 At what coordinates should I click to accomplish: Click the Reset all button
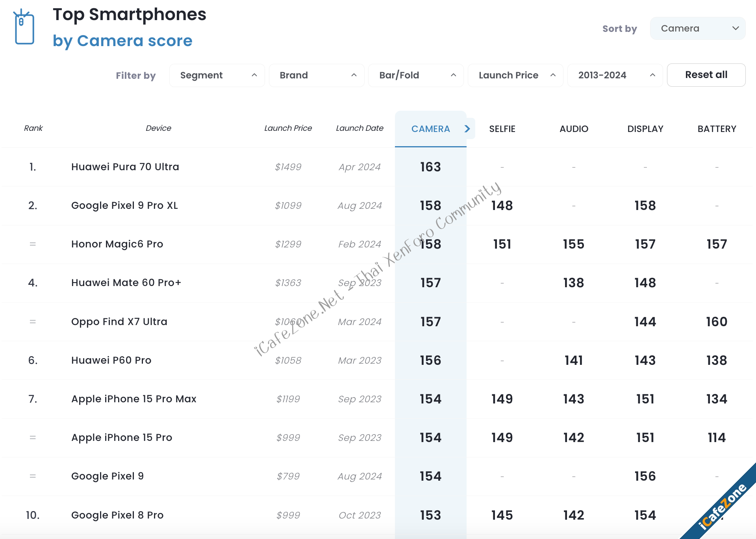(706, 75)
